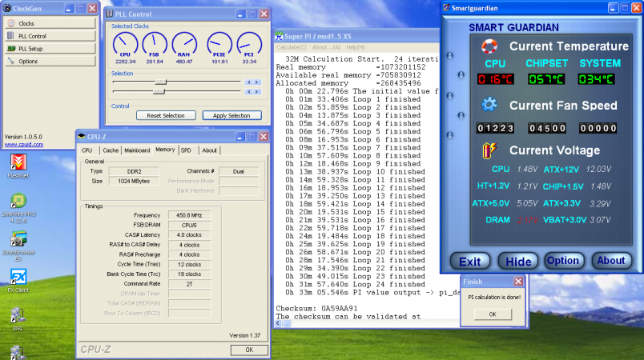The height and width of the screenshot is (360, 644).
Task: Click the PCIE clock gauge
Action: [x=219, y=45]
